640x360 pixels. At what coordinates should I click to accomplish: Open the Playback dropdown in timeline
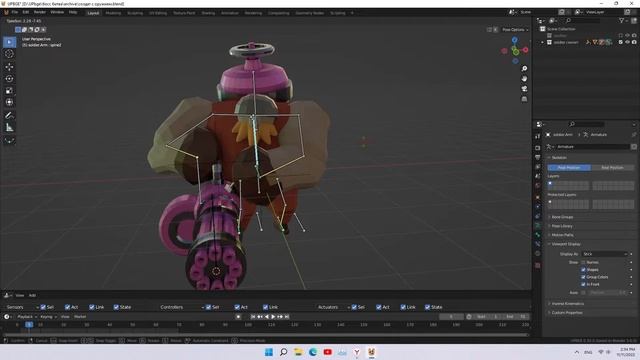pyautogui.click(x=27, y=317)
